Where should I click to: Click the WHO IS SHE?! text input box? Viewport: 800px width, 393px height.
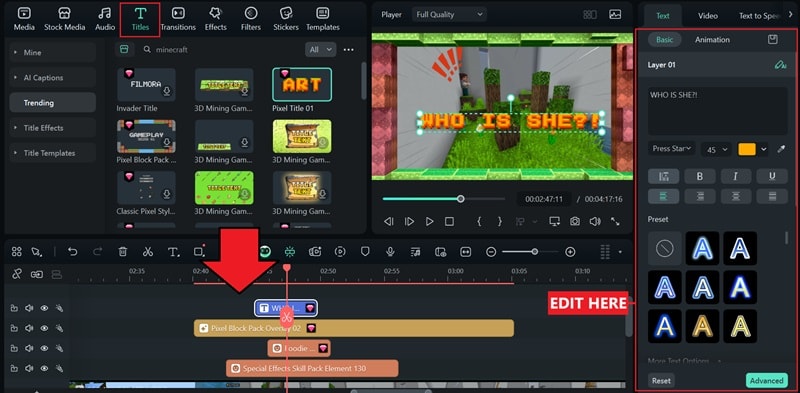717,111
